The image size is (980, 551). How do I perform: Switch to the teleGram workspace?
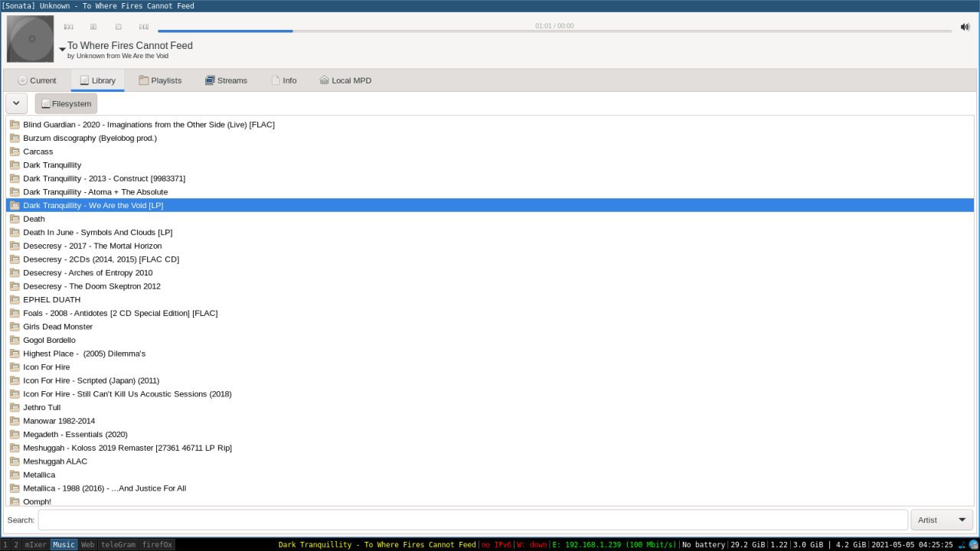point(118,545)
